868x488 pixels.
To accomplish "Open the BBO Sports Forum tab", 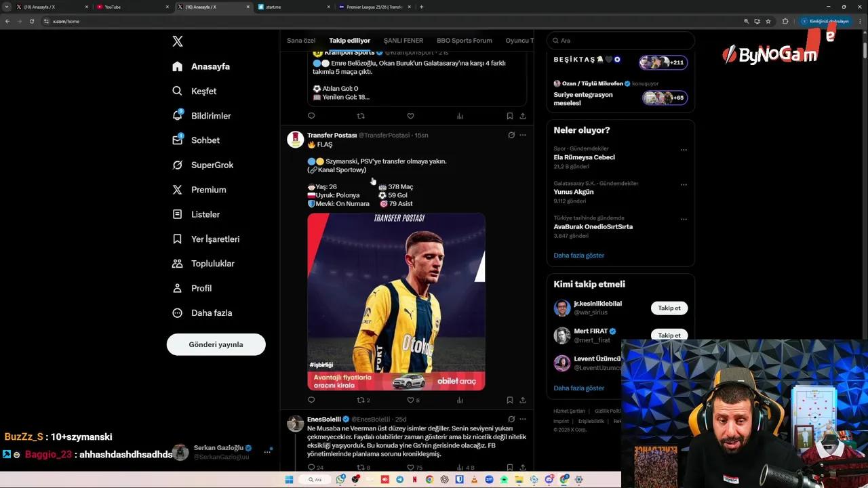I will click(465, 41).
